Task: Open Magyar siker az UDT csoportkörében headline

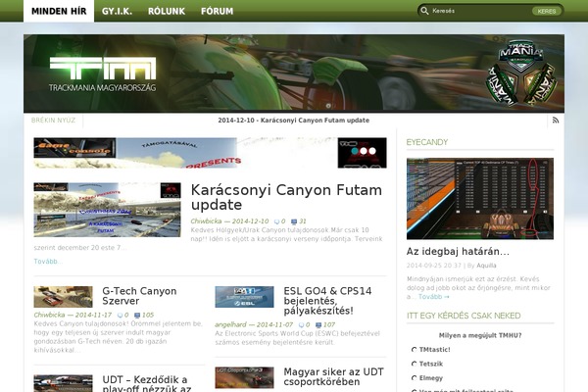Action: (x=333, y=376)
